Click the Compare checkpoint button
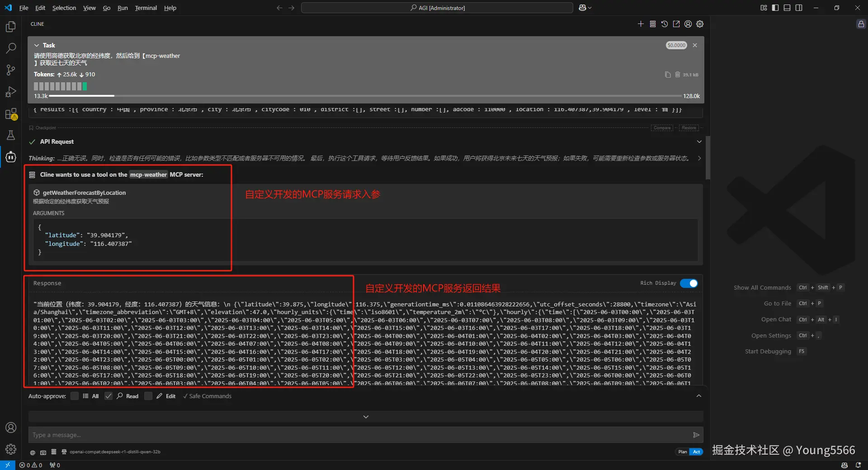Viewport: 868px width, 470px height. click(662, 128)
